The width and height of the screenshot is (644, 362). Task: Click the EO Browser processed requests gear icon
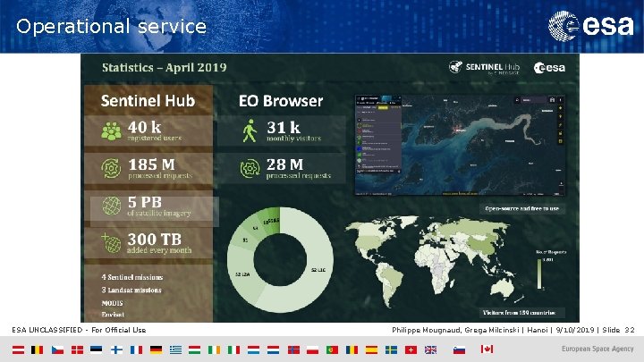pyautogui.click(x=250, y=168)
